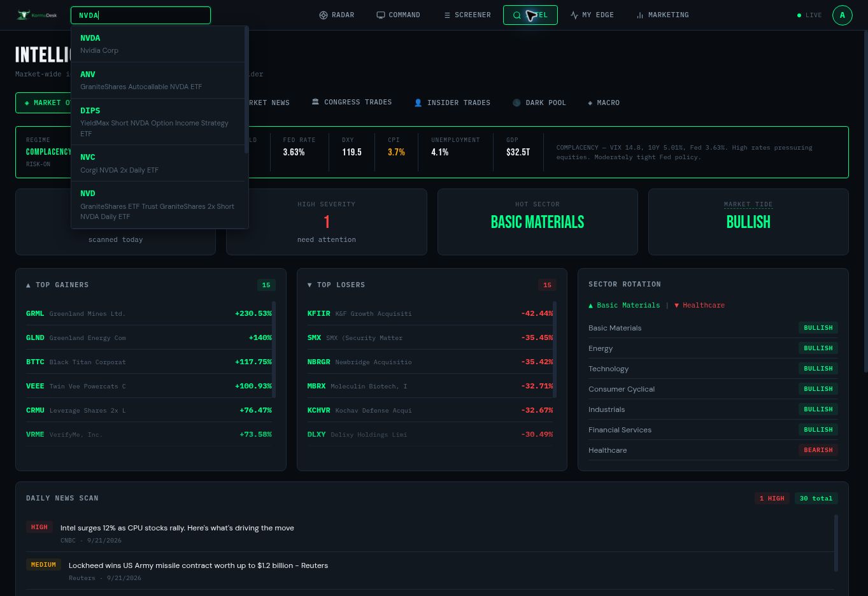868x596 pixels.
Task: Choose the ANV GraniteShares Autocallable suggestion
Action: (158, 80)
